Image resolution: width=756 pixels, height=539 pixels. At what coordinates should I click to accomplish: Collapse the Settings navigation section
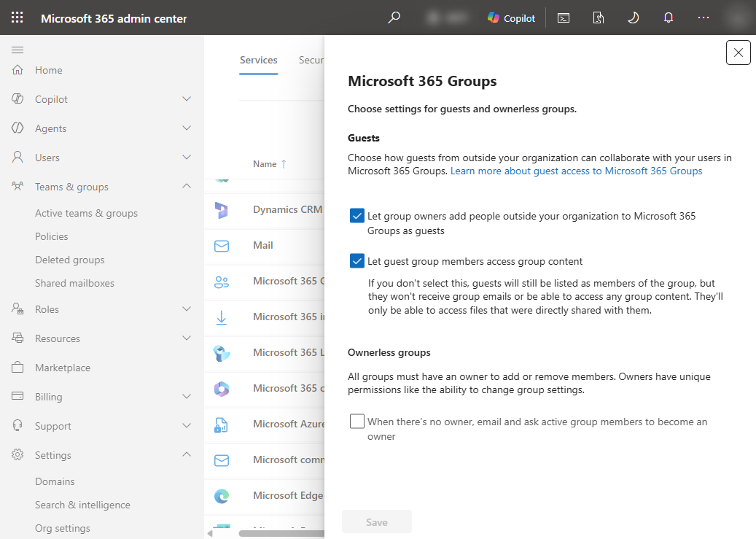pos(187,454)
